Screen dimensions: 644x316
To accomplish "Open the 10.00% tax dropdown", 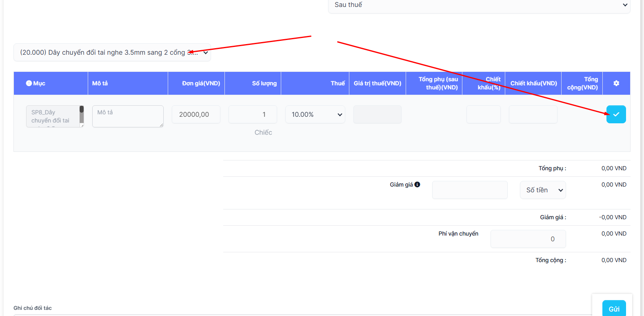I will pyautogui.click(x=315, y=114).
